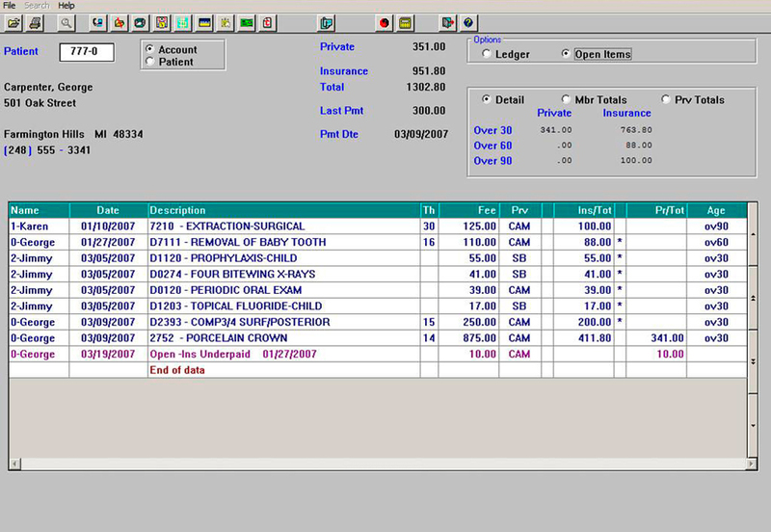Image resolution: width=771 pixels, height=532 pixels.
Task: Click the red and white document toolbar icon
Action: click(x=268, y=23)
